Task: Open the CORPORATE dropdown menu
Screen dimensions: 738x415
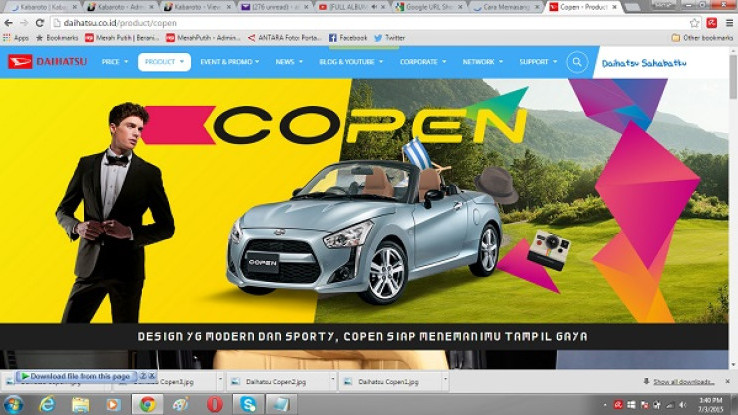Action: click(423, 62)
